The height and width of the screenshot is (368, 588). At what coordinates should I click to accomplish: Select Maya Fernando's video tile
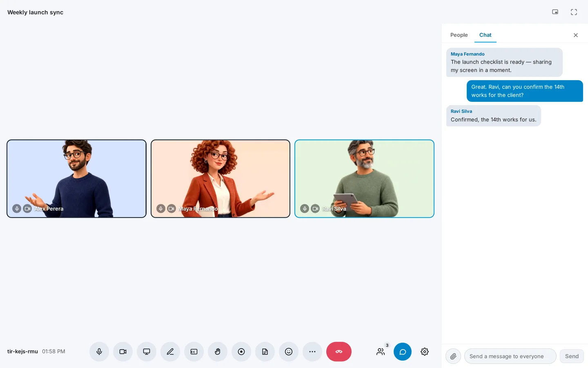click(x=220, y=179)
